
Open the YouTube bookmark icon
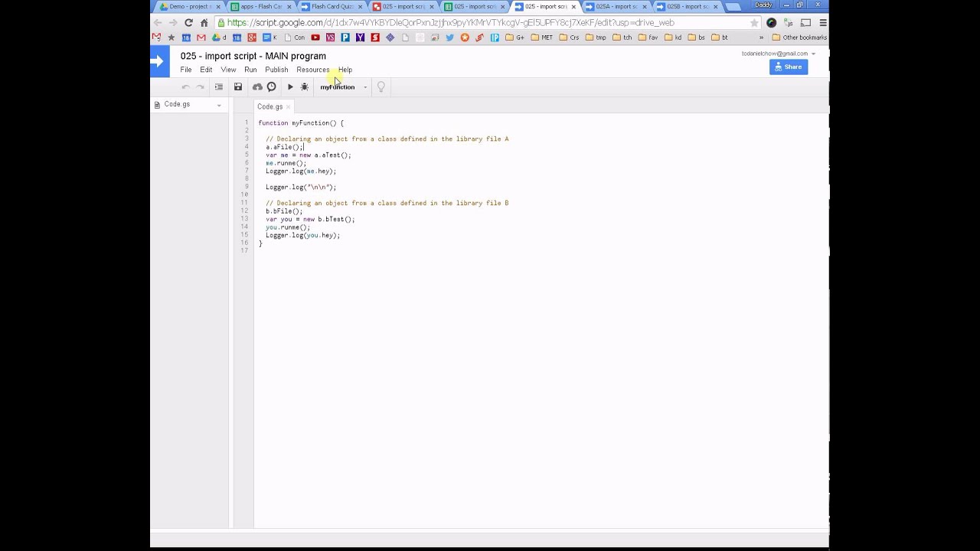(315, 37)
